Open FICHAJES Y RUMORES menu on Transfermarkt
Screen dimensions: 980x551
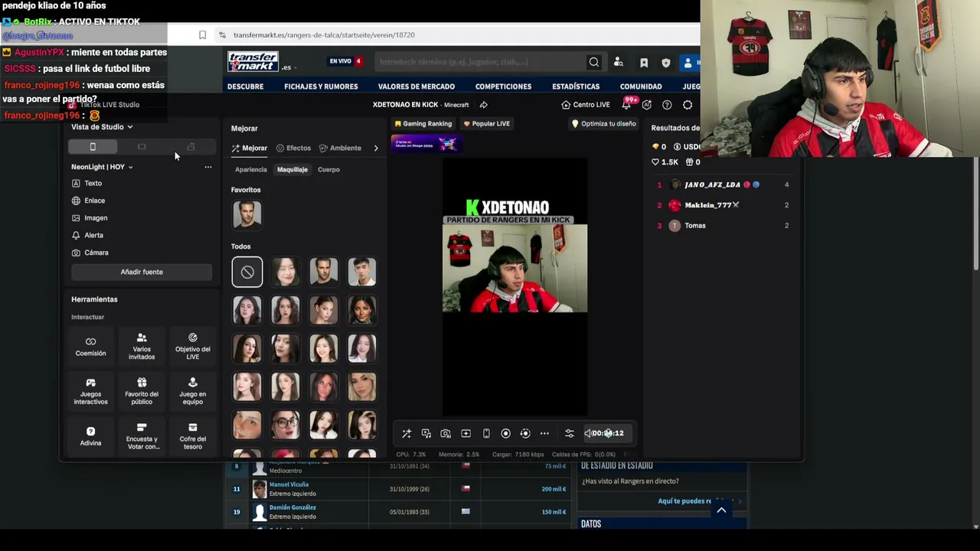(x=321, y=86)
